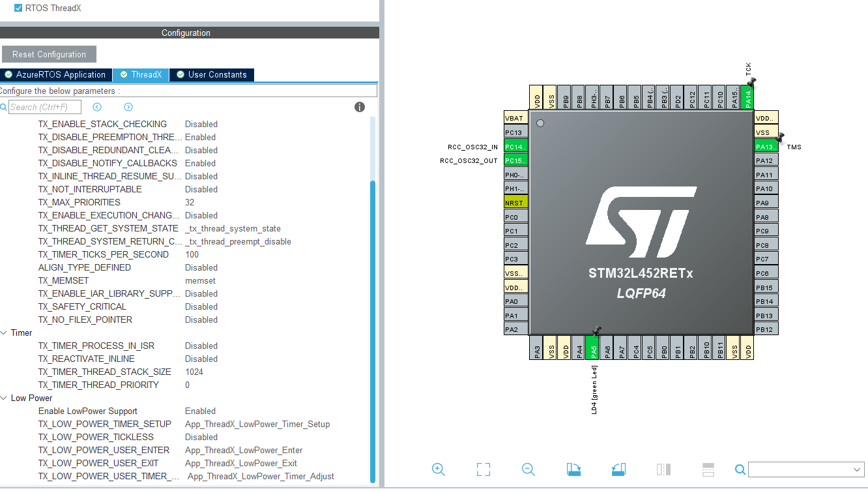This screenshot has width=868, height=491.
Task: Select the AzureRTOS Application tab
Action: [56, 74]
